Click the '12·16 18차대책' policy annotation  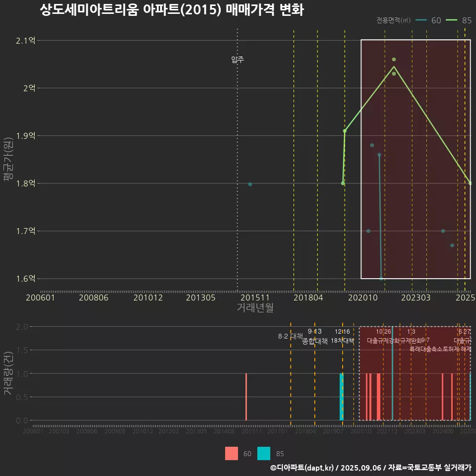(x=342, y=336)
